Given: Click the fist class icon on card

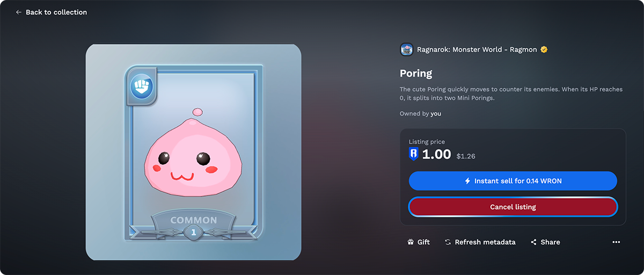Looking at the screenshot, I should 142,86.
